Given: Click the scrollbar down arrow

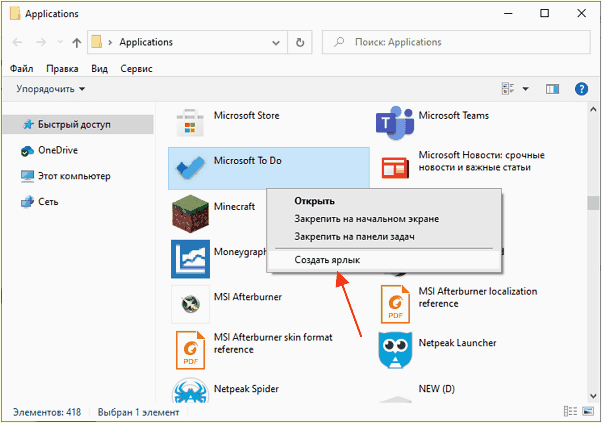Looking at the screenshot, I should (593, 396).
